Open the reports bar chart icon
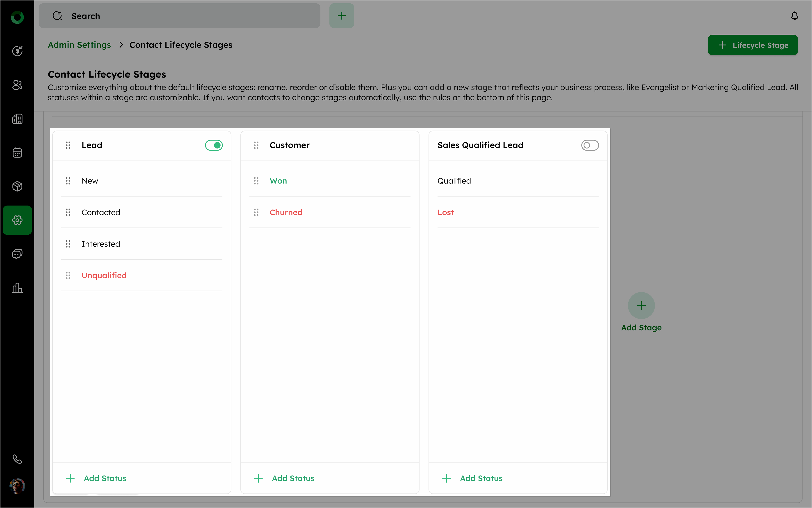This screenshot has height=508, width=812. click(17, 288)
